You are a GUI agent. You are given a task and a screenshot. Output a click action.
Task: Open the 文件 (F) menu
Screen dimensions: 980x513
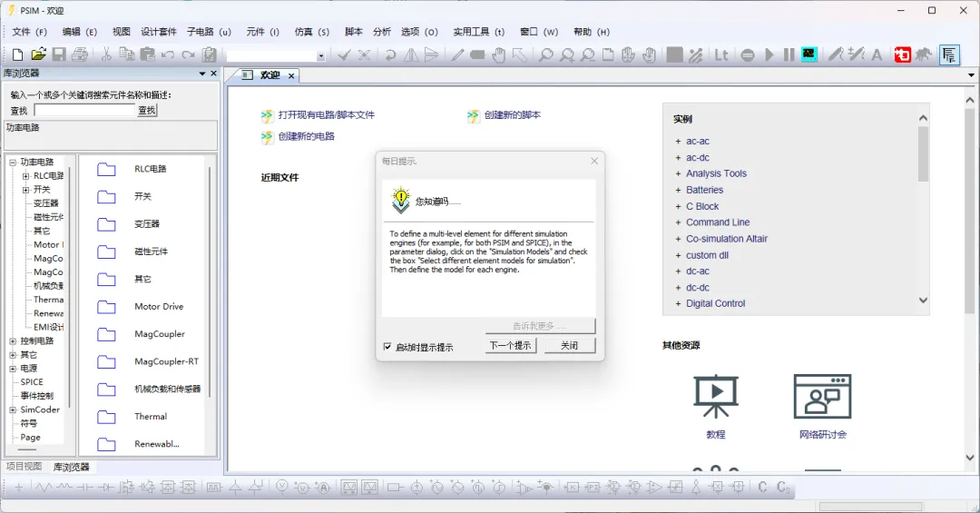[x=29, y=32]
